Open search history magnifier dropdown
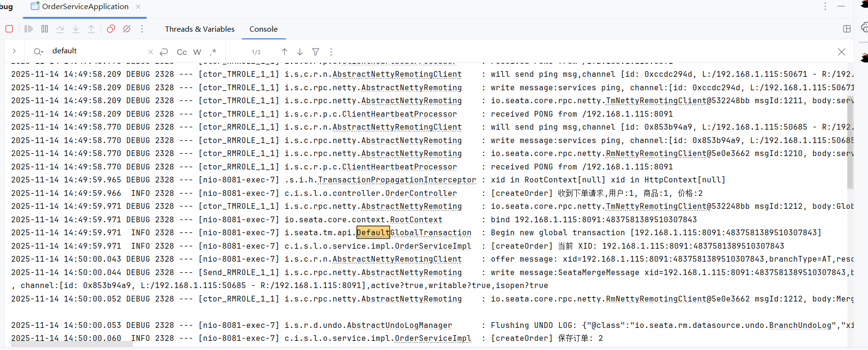This screenshot has height=350, width=868. pos(38,51)
